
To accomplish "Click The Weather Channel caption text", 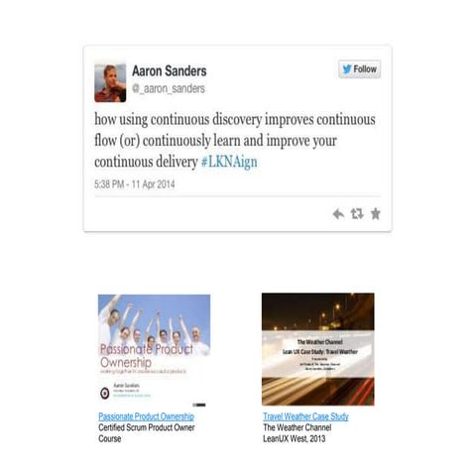I will click(x=297, y=427).
